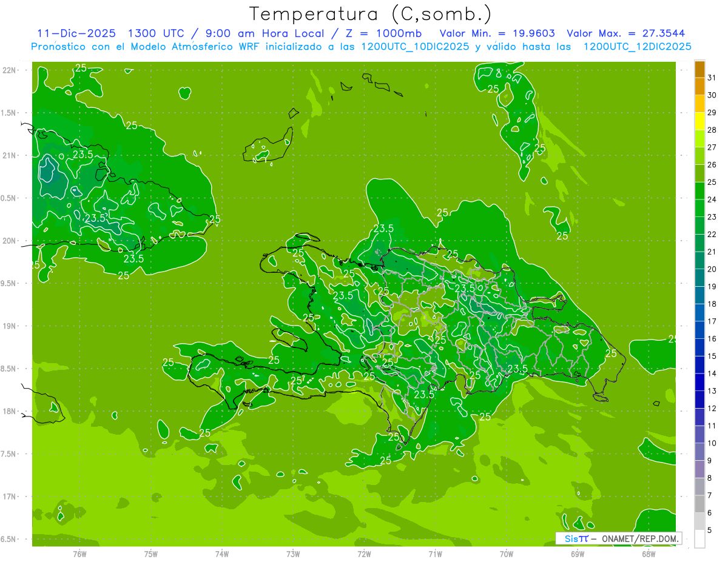Click the "76W" longitude axis label
728x562 pixels.
point(79,554)
